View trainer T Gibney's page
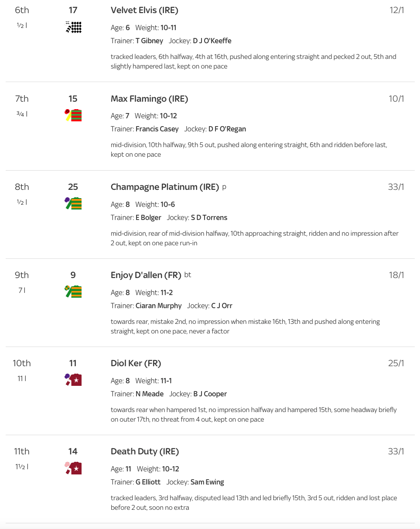This screenshot has width=420, height=529. (x=149, y=41)
